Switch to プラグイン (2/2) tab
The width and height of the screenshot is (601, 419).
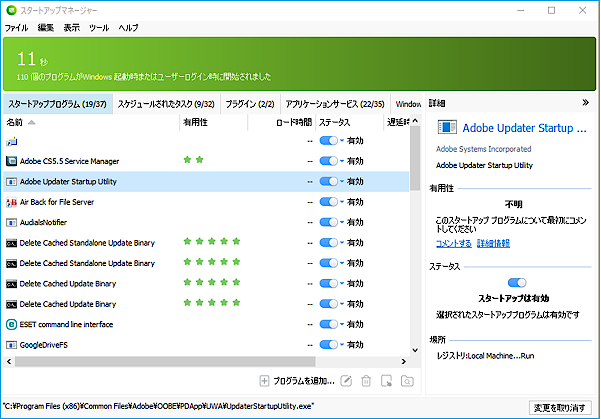[x=250, y=104]
